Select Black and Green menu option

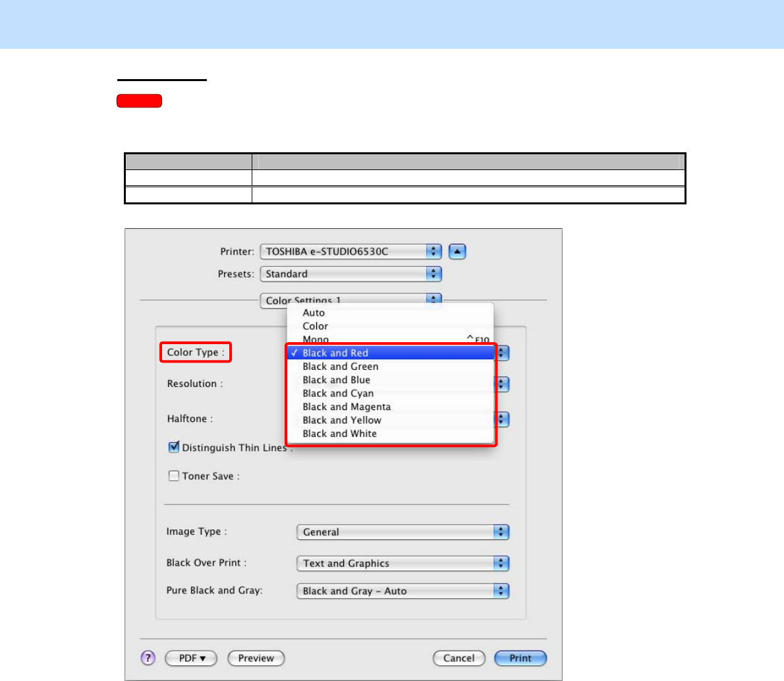point(390,367)
